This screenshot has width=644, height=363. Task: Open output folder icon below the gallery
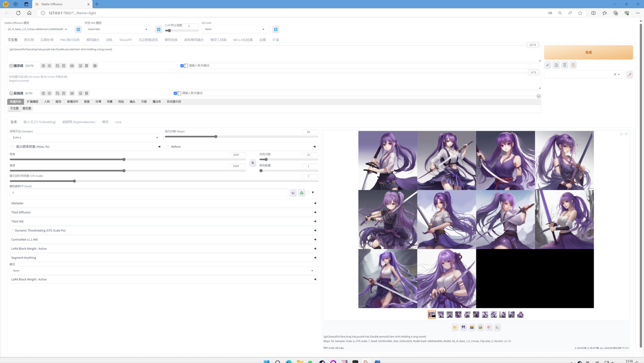(455, 327)
